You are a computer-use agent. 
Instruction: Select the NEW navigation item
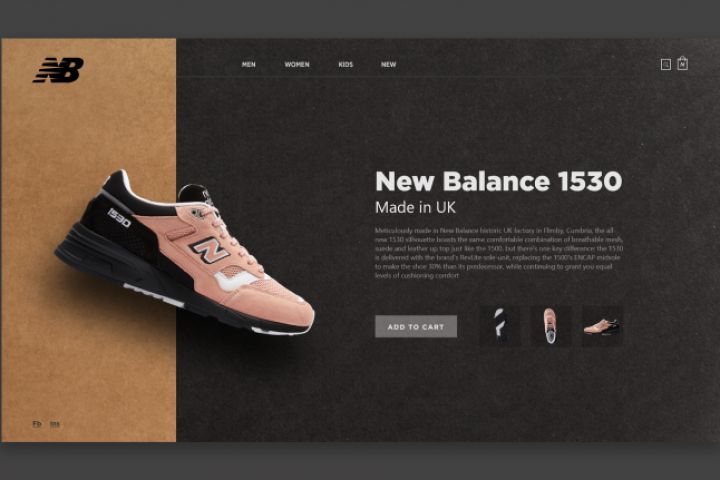click(388, 64)
